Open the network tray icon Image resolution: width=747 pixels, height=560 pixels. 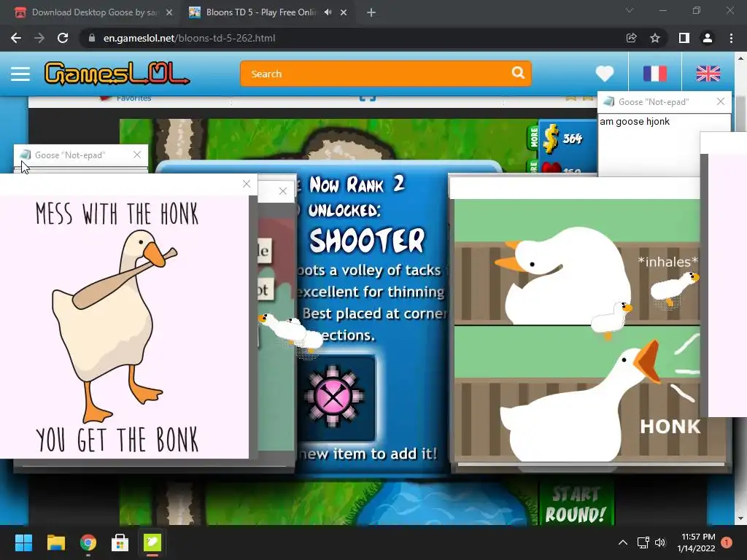(643, 542)
